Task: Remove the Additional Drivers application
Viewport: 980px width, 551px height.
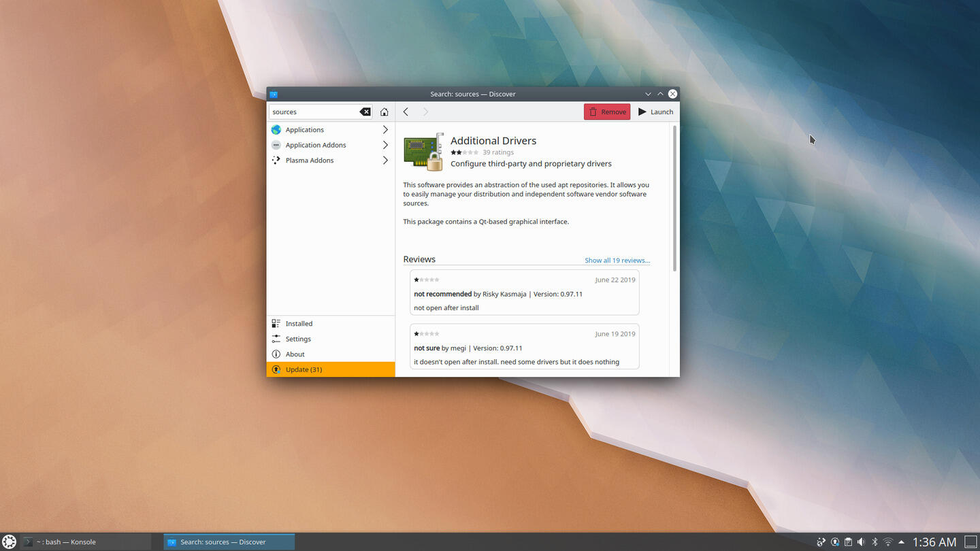Action: coord(607,112)
